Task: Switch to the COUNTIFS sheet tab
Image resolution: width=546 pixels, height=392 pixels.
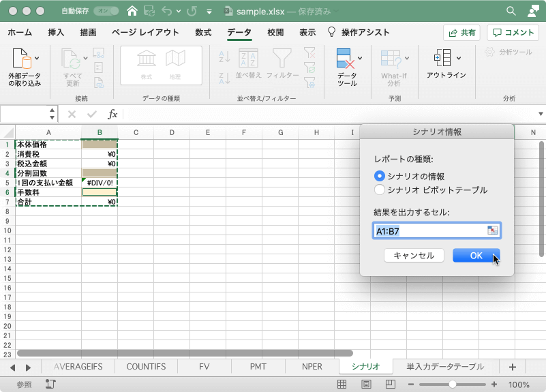Action: [x=147, y=367]
